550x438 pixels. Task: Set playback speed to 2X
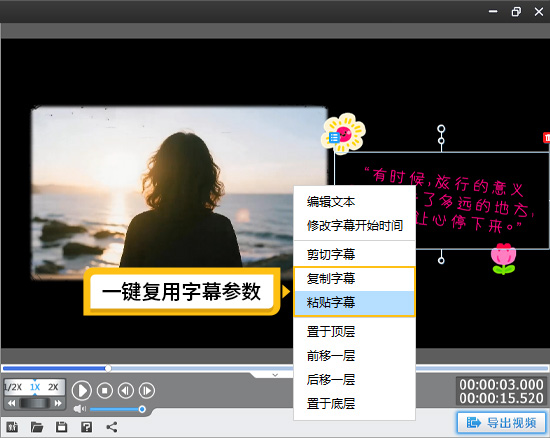53,387
